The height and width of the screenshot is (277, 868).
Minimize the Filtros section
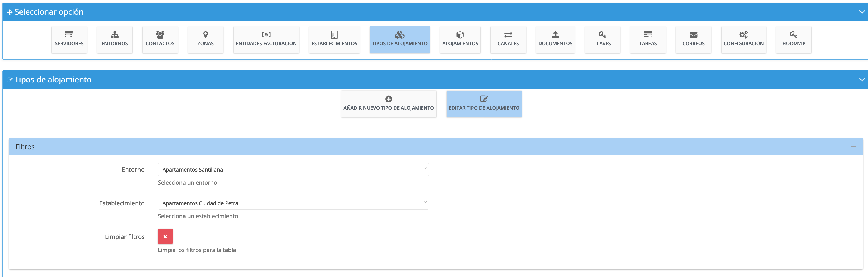[853, 146]
